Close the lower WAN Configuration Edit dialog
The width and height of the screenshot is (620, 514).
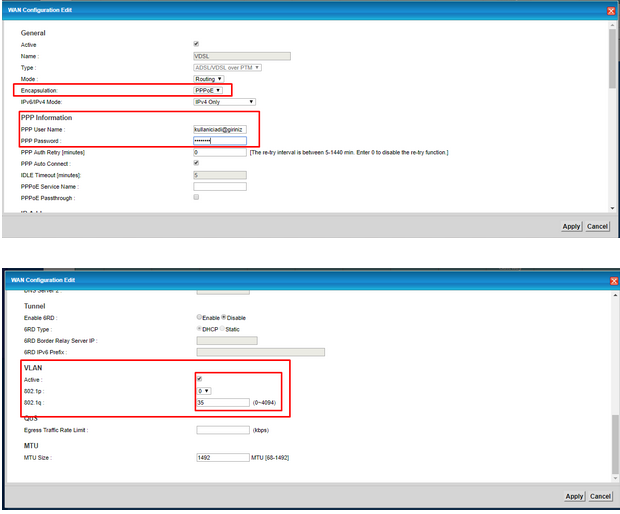pos(614,281)
